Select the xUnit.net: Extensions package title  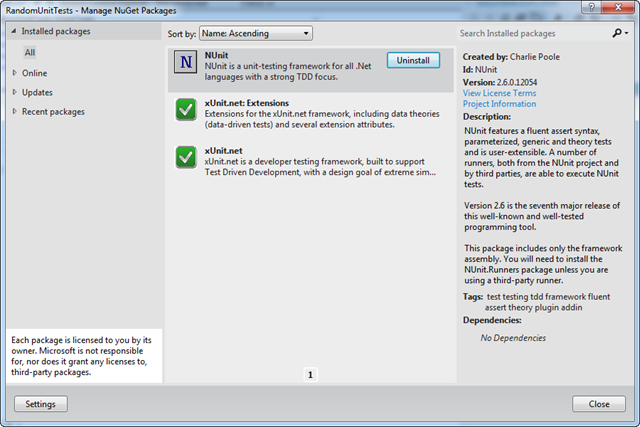click(x=247, y=103)
